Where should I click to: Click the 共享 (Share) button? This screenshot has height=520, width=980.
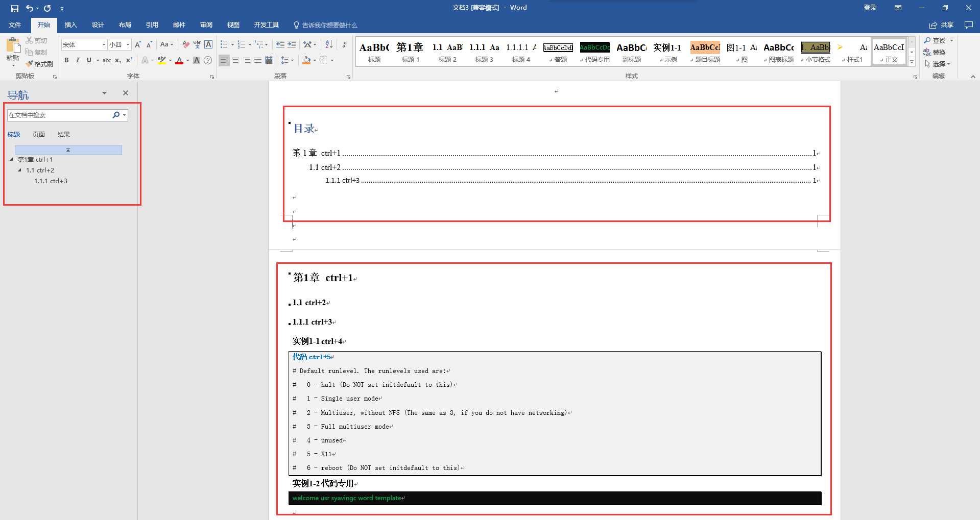tap(942, 24)
